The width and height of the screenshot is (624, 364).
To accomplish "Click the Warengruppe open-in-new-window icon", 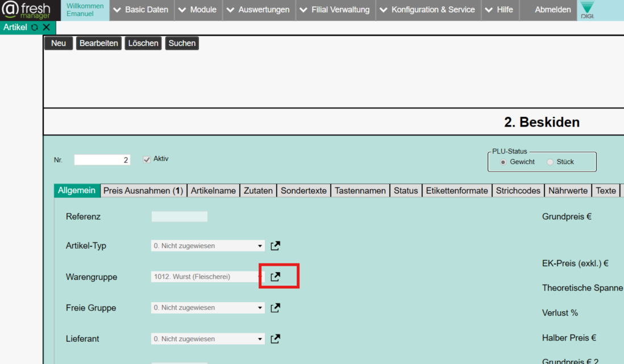I will (276, 277).
